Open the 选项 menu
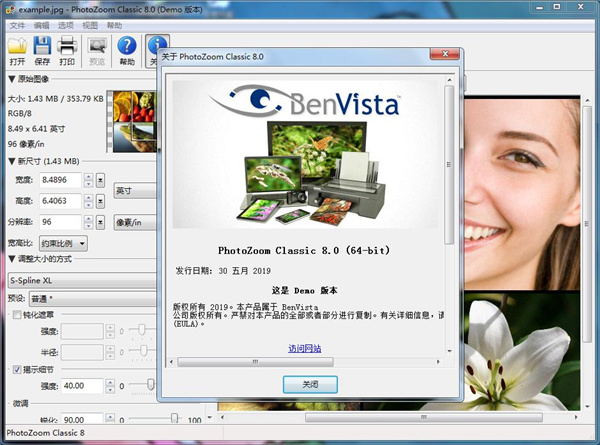The height and width of the screenshot is (445, 600). pos(66,25)
